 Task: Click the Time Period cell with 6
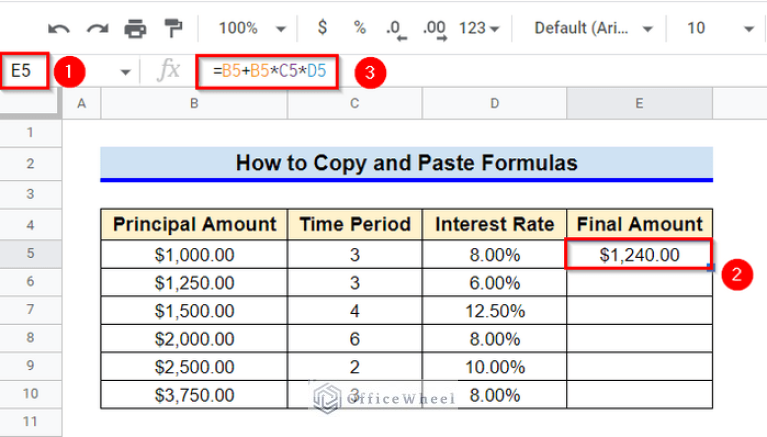point(355,339)
